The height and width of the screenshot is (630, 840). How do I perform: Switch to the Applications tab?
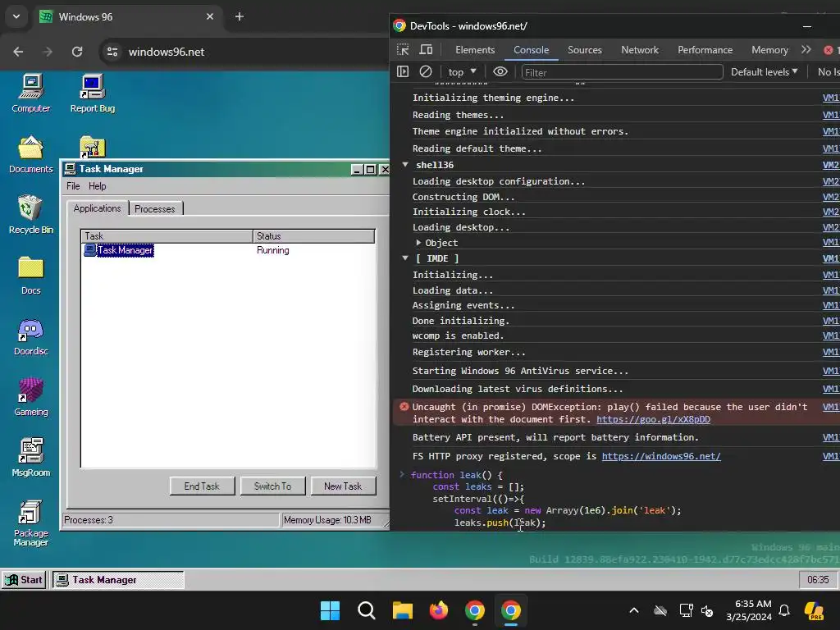point(97,208)
